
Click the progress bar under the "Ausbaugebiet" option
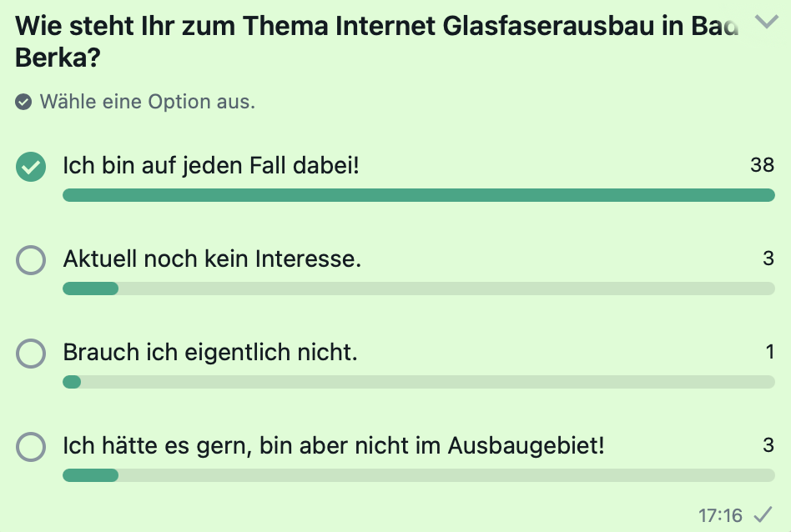coord(418,475)
